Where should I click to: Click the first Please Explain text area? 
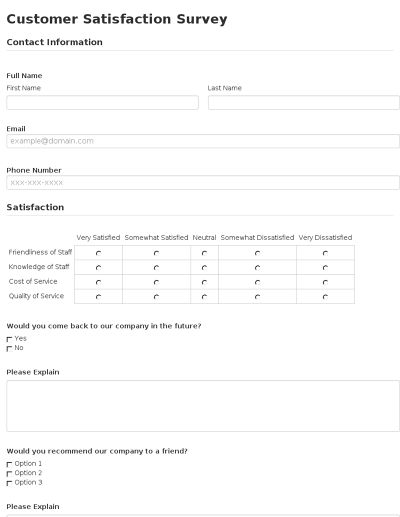[203, 406]
